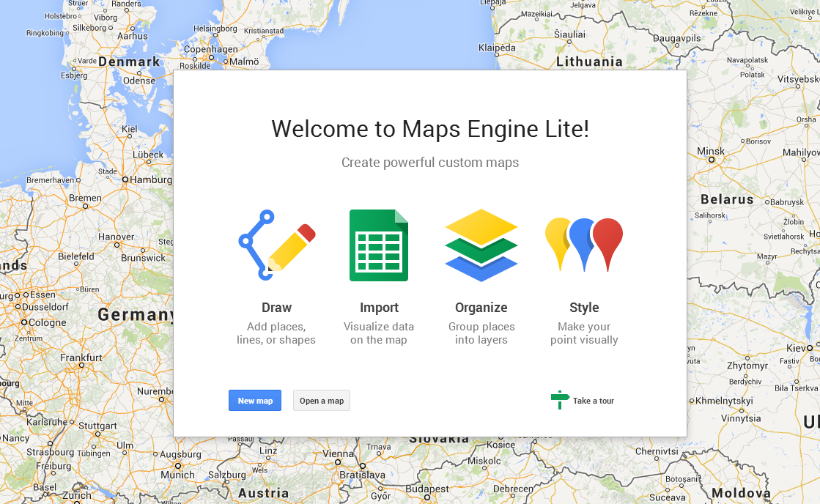Click the Draw pencil and line icon
Screen dimensions: 820x504
click(x=276, y=245)
